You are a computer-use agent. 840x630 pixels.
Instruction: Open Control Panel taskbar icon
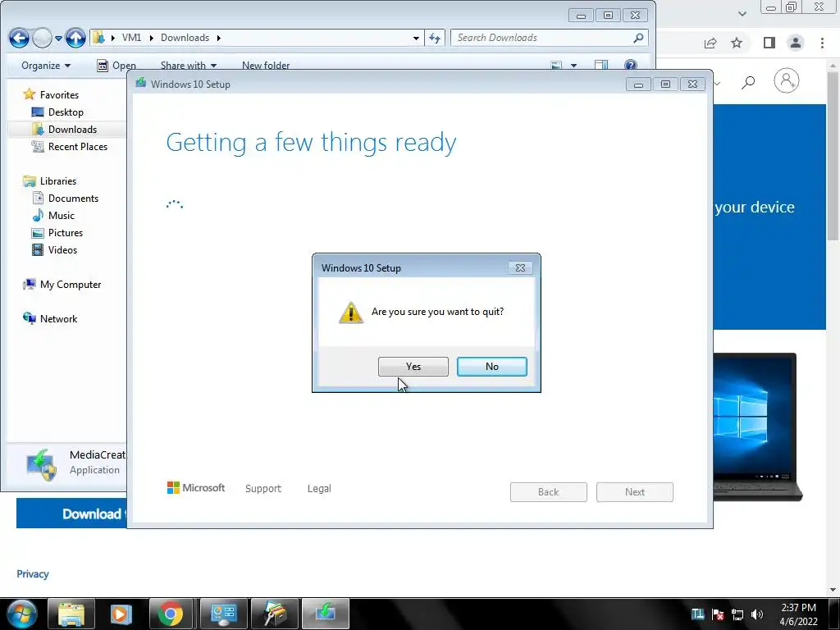click(223, 614)
